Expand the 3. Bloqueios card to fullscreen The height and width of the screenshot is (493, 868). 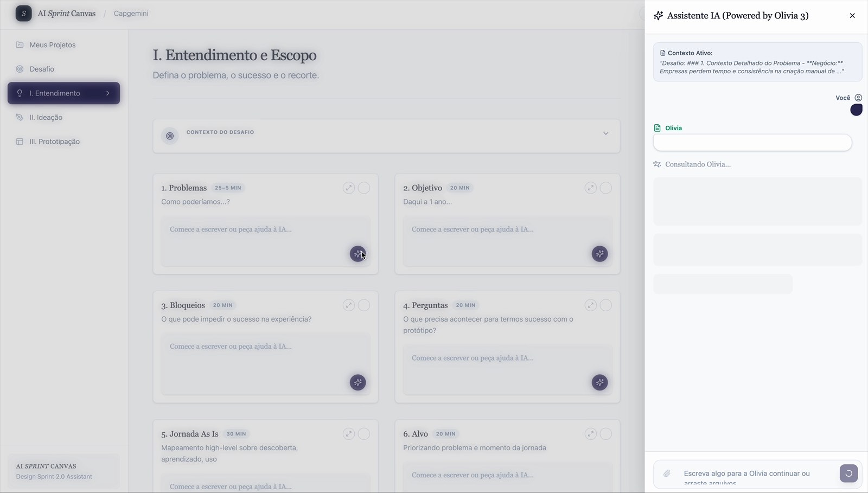pos(349,305)
